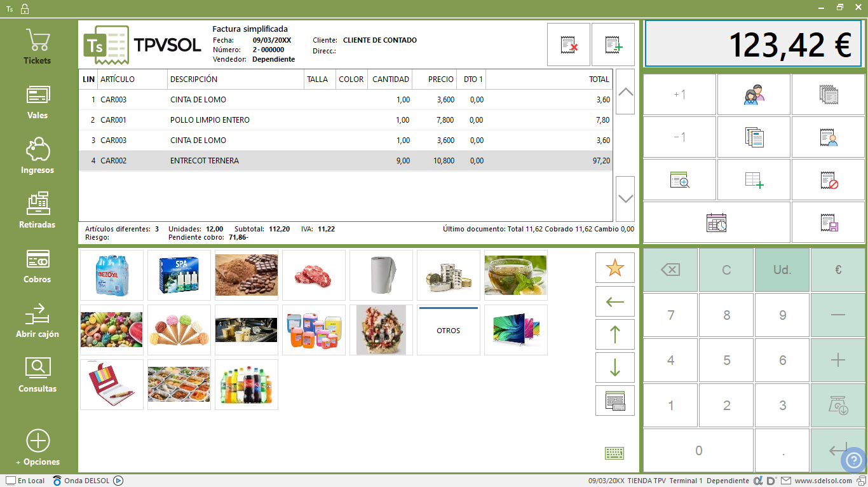Click the 123,42 € total display
This screenshot has width=868, height=487.
coord(754,43)
